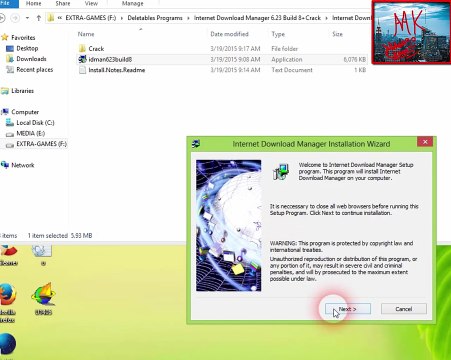This screenshot has height=360, width=451.
Task: Select the idman623build8 file name
Action: tap(110, 59)
